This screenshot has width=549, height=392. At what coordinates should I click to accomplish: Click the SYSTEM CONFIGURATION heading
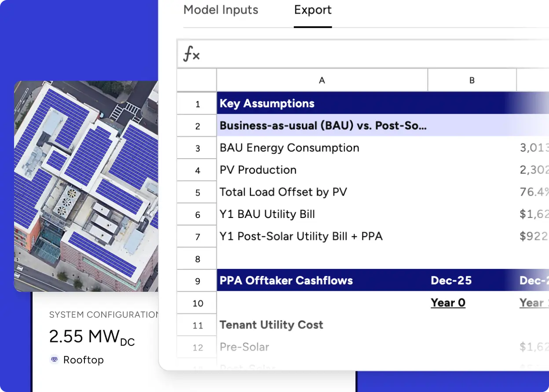[104, 315]
